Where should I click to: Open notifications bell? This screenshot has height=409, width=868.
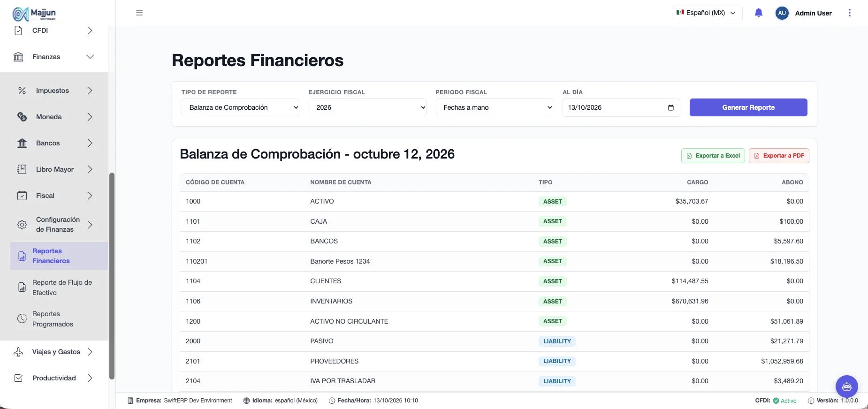point(759,13)
